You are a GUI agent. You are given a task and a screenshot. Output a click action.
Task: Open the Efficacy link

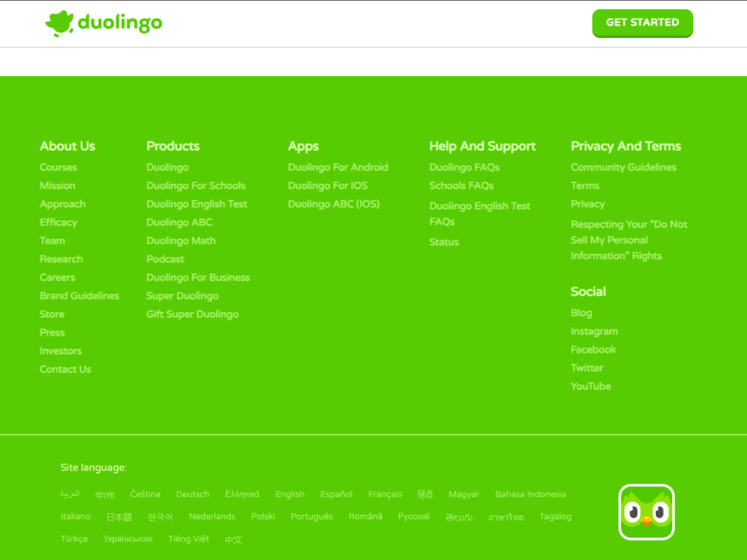pos(58,223)
